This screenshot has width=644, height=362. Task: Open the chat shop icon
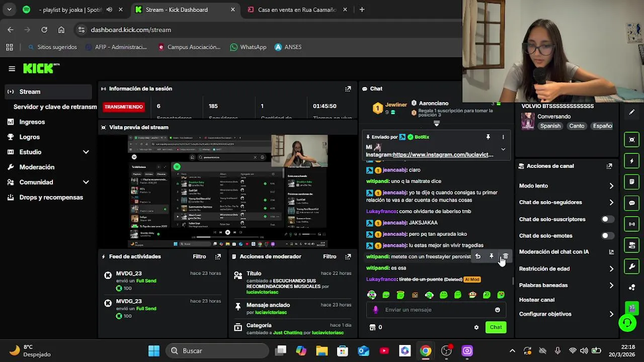click(x=372, y=327)
